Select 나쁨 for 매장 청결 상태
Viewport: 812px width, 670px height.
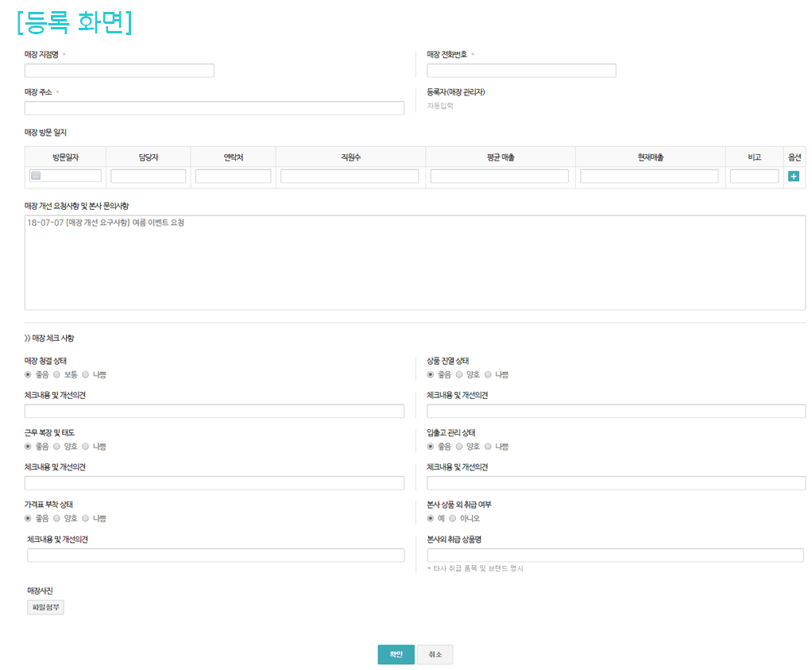point(86,374)
